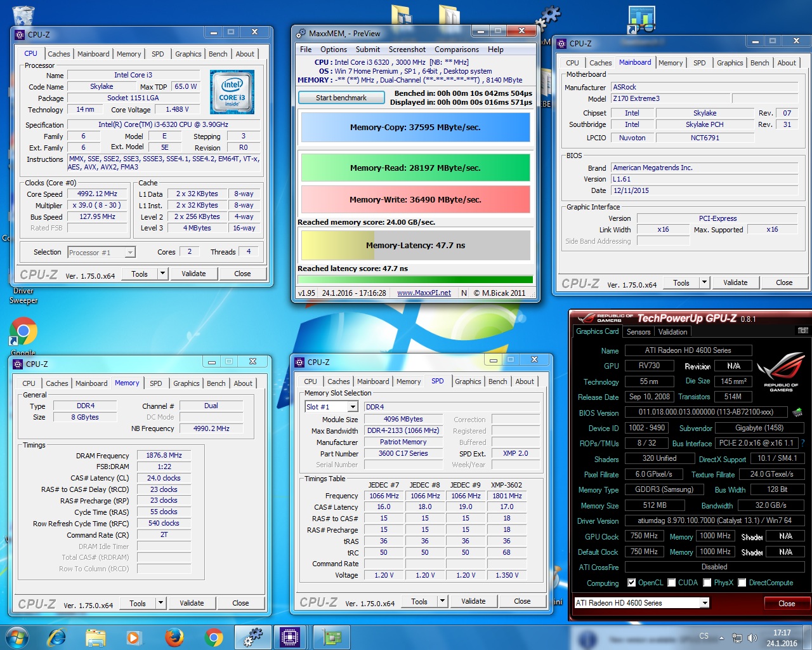Show hidden tray icons arrow
Viewport: 812px width, 650px height.
pyautogui.click(x=721, y=638)
